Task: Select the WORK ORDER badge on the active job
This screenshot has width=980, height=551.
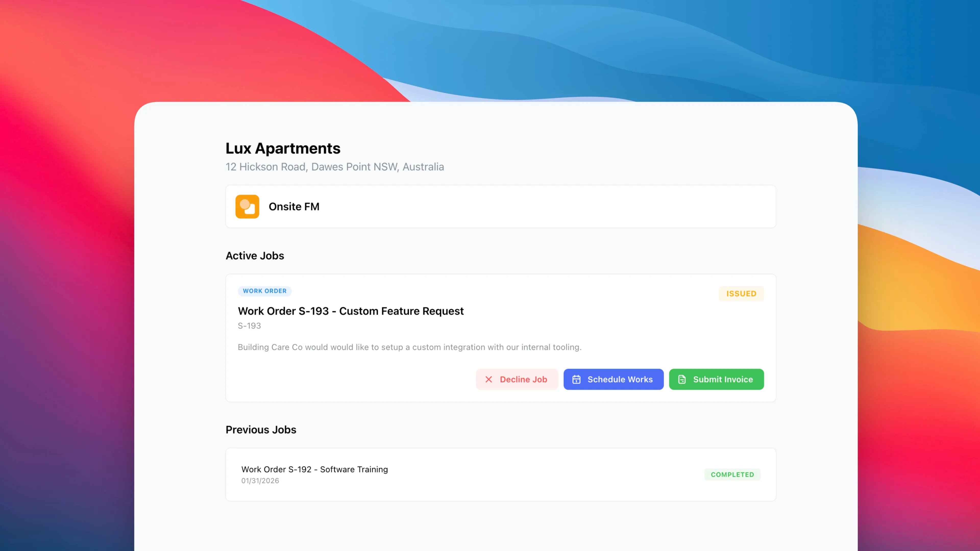Action: click(x=265, y=291)
